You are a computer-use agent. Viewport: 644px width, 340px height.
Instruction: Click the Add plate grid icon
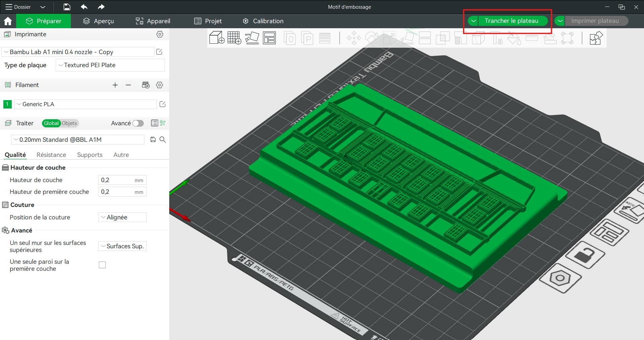pos(234,38)
